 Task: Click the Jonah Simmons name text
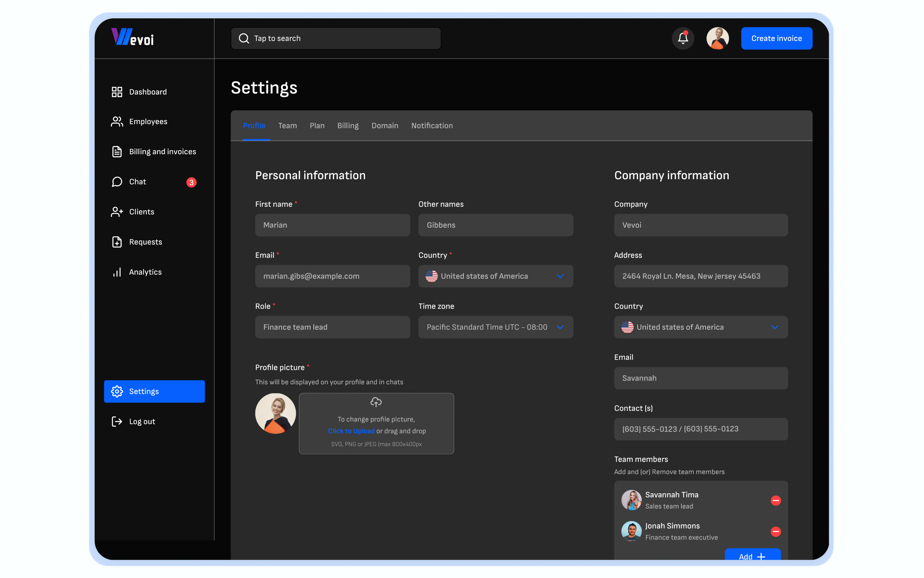[672, 526]
